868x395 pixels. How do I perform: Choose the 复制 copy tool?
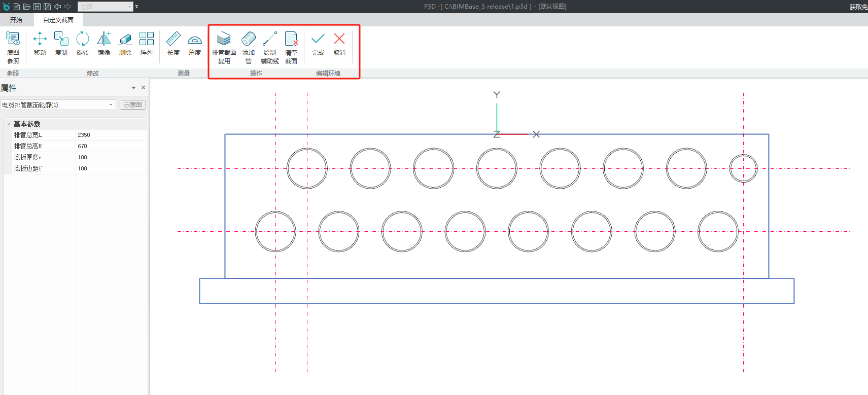click(x=61, y=44)
